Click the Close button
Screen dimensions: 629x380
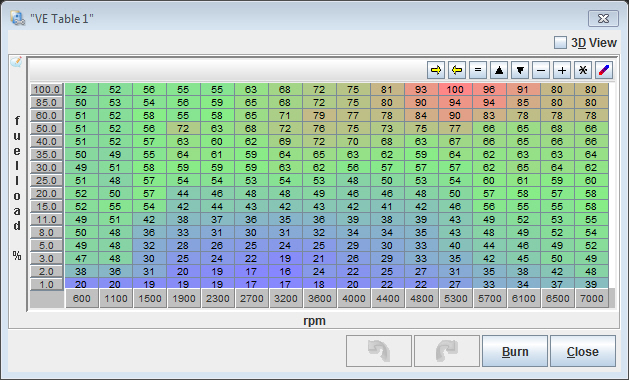pos(583,351)
